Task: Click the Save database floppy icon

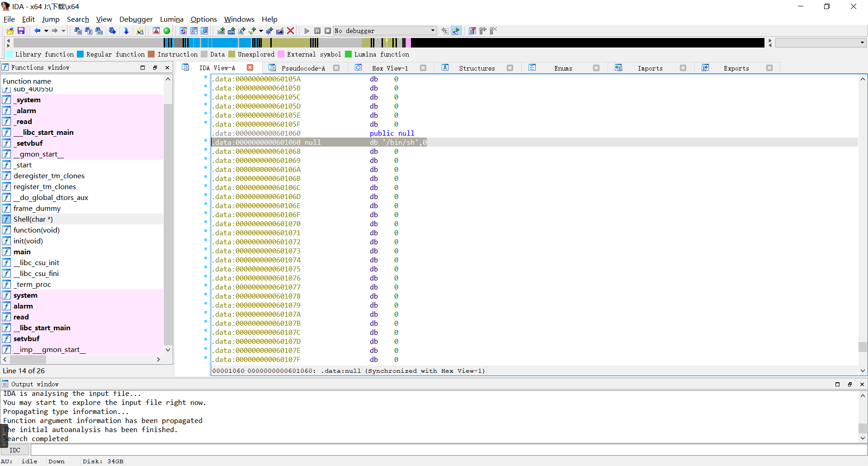Action: tap(21, 31)
